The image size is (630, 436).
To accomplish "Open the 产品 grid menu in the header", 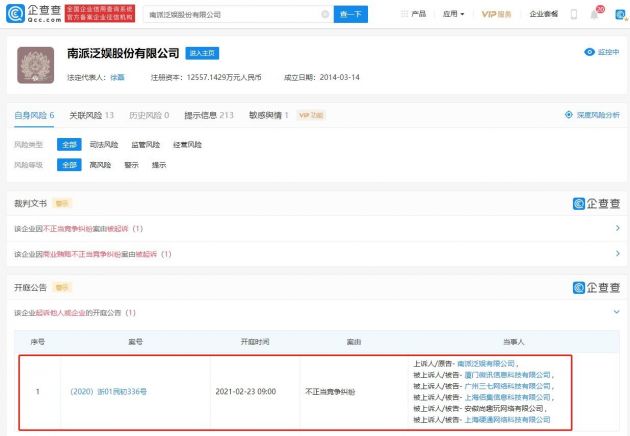I will click(413, 14).
